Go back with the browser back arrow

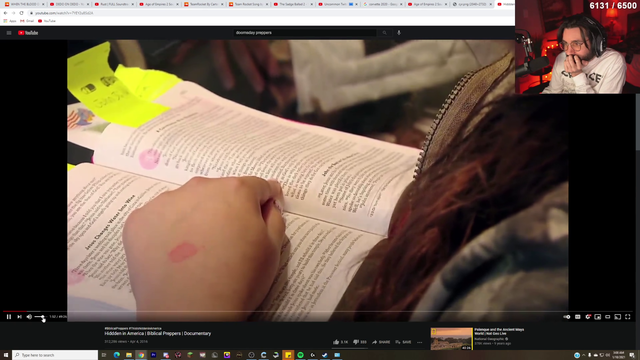click(x=5, y=13)
